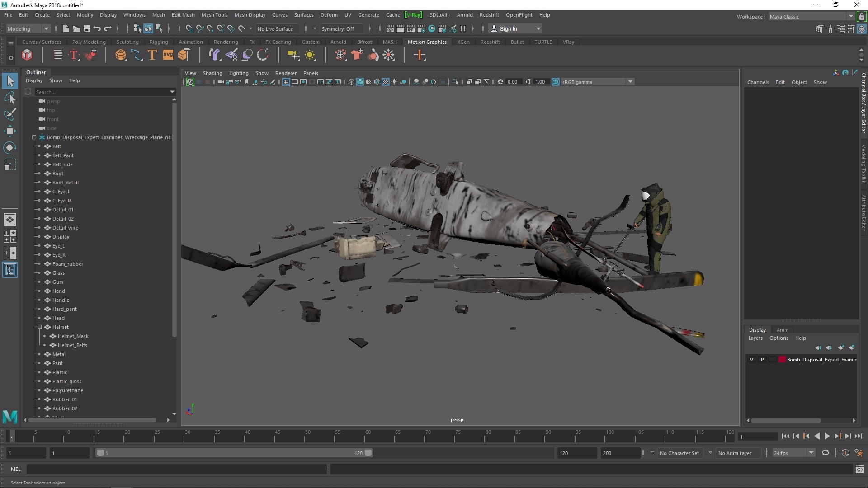Click the orange sphere shelf icon
Viewport: 868px width, 488px height.
121,55
